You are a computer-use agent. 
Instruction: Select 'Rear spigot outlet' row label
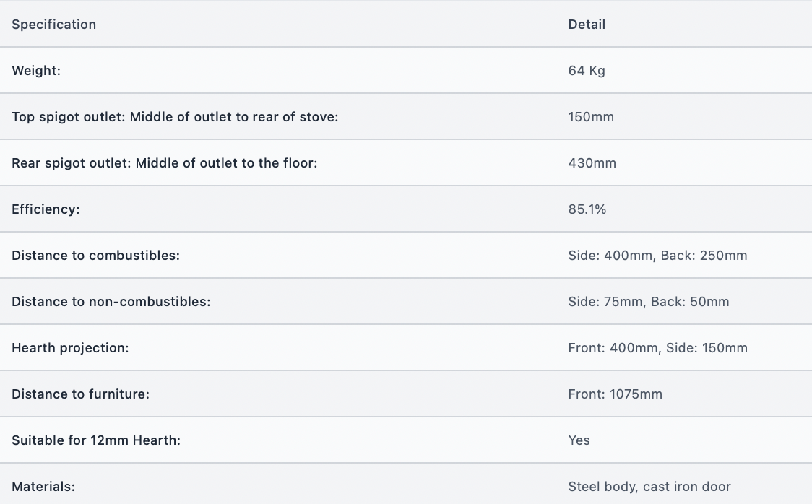tap(165, 163)
